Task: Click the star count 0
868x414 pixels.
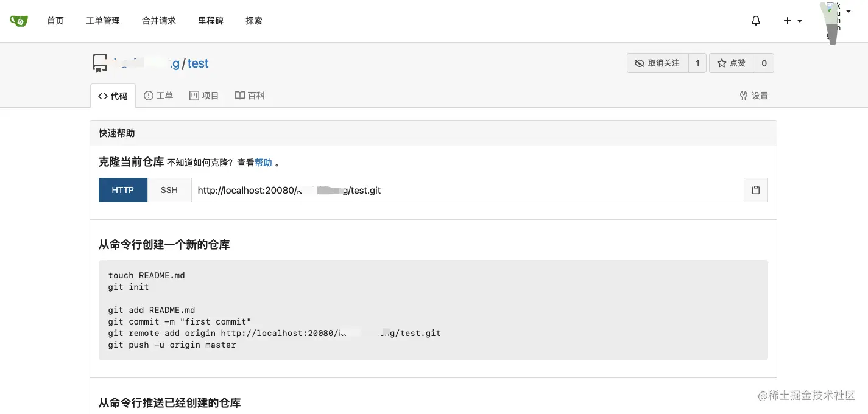Action: point(764,63)
